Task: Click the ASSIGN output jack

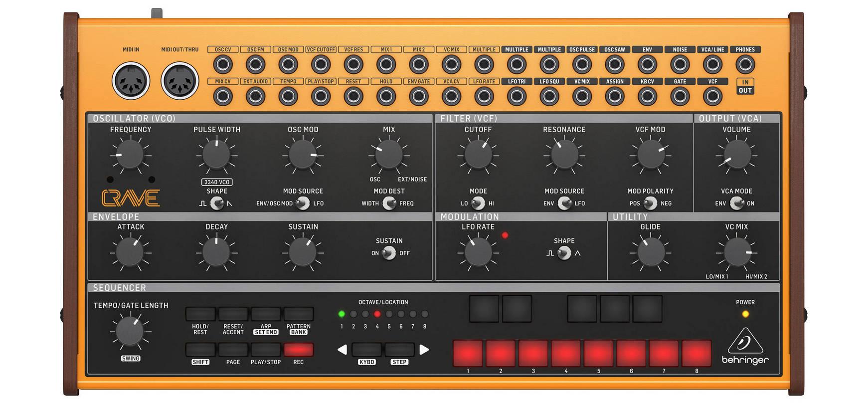Action: 615,96
